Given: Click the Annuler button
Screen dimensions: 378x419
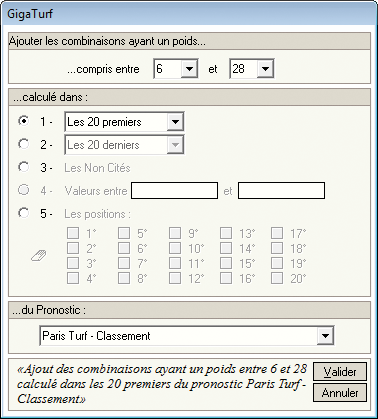Looking at the screenshot, I should click(x=340, y=393).
